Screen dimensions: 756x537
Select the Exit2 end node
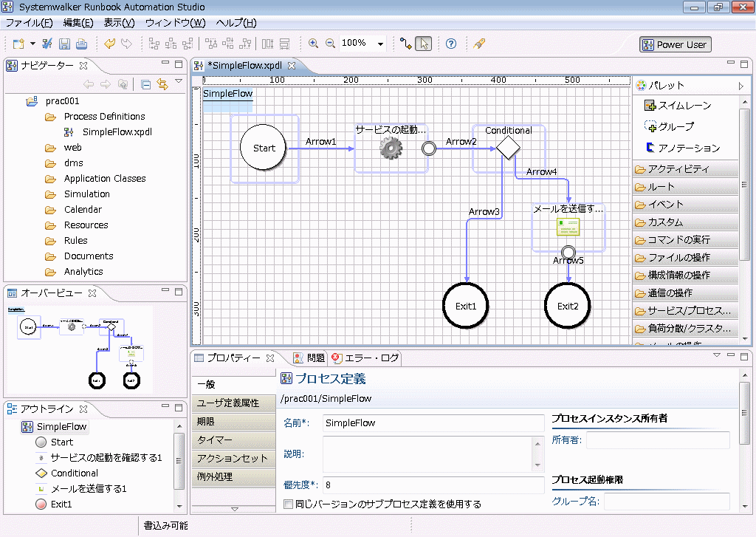point(568,306)
